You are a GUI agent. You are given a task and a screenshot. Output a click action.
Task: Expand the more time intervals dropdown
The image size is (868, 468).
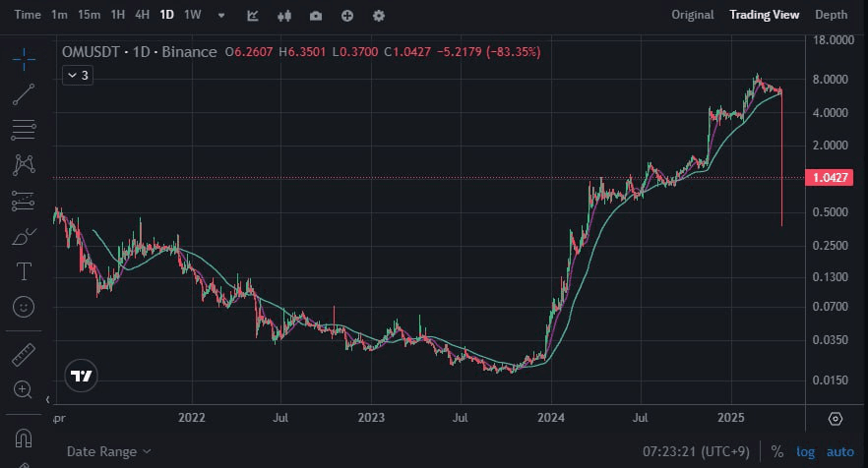[220, 16]
